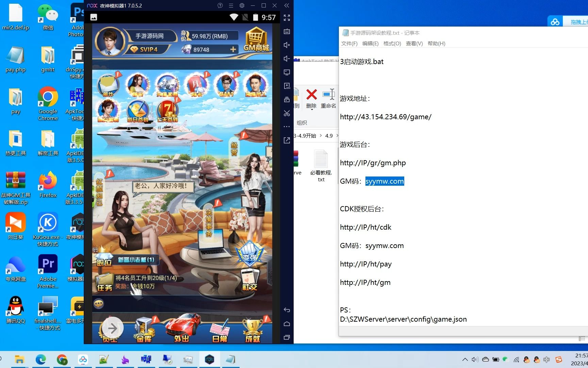Click the taskbar volume speaker icon

(x=475, y=359)
